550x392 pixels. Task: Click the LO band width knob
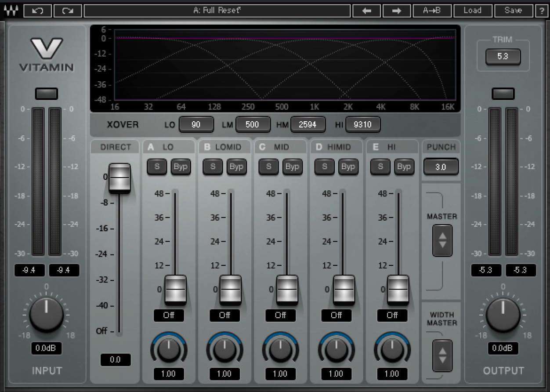click(x=169, y=350)
